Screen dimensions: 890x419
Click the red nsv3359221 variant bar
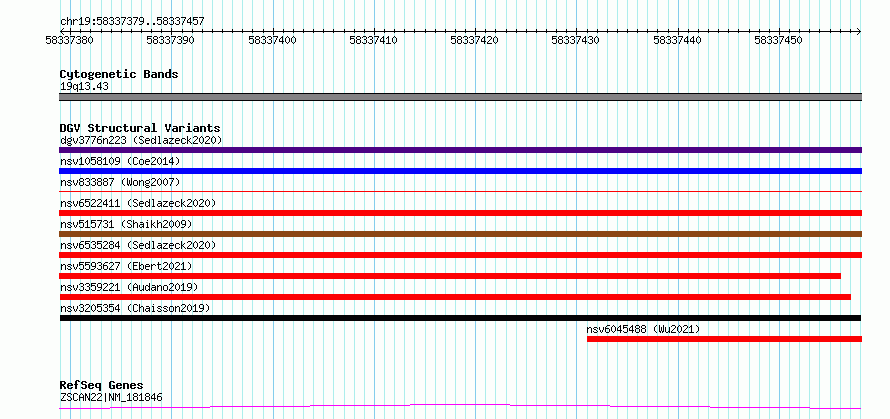455,297
